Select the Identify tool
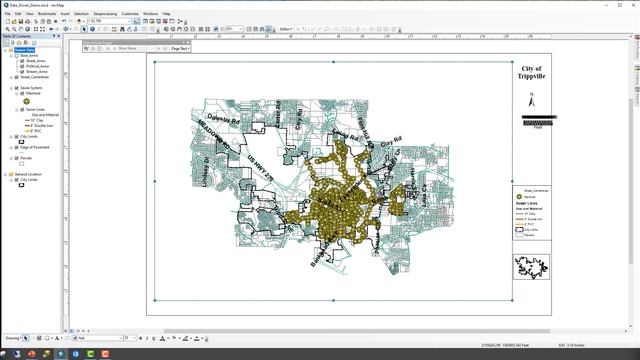The height and width of the screenshot is (360, 640). [x=92, y=29]
